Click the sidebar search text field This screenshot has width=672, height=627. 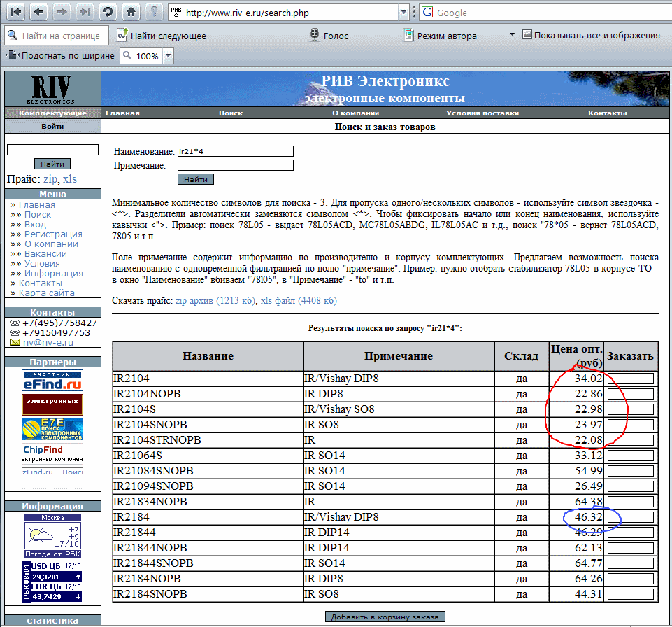(52, 150)
